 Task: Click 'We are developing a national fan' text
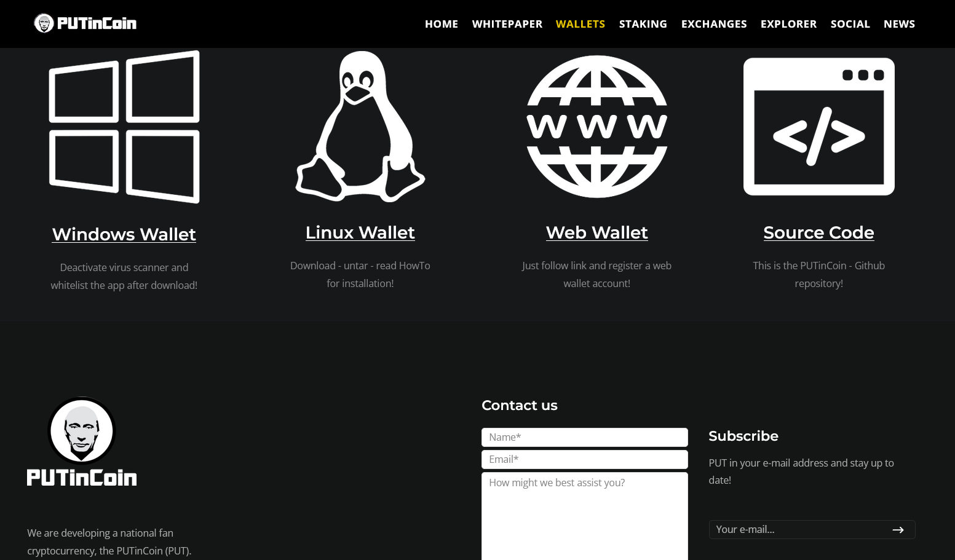click(x=100, y=533)
